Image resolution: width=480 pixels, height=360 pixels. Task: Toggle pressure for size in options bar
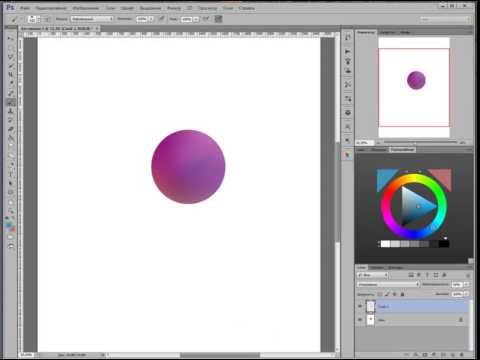click(218, 19)
